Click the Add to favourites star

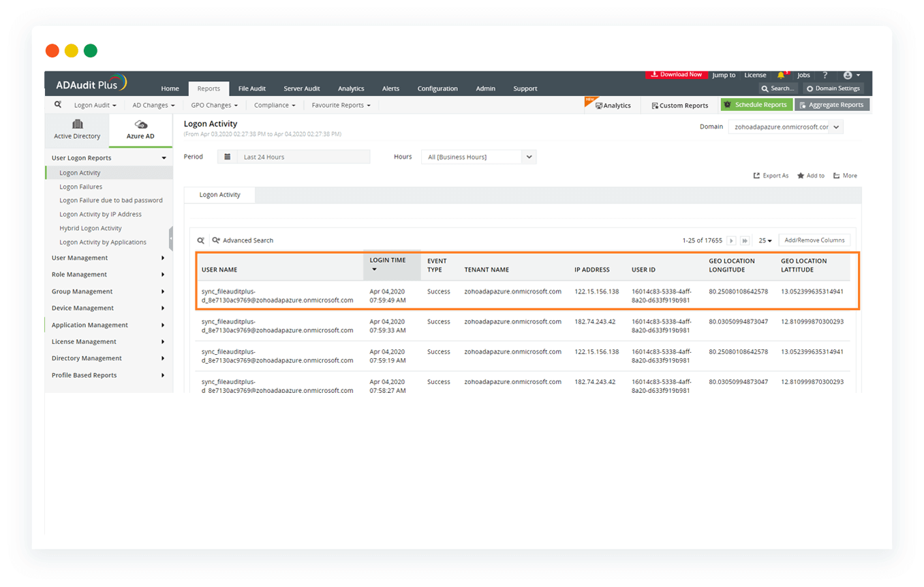point(801,176)
